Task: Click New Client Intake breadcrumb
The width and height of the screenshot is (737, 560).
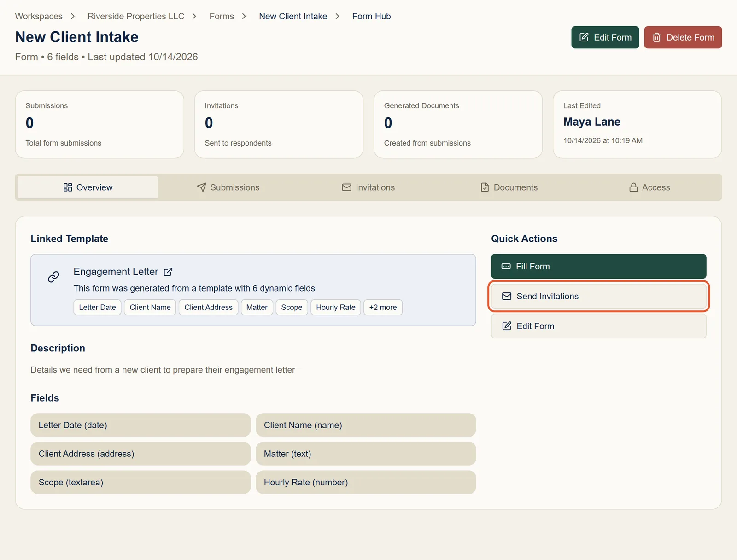Action: tap(293, 16)
